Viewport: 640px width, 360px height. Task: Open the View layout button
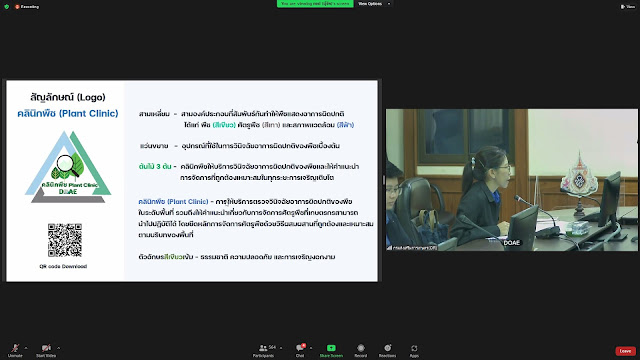click(627, 7)
